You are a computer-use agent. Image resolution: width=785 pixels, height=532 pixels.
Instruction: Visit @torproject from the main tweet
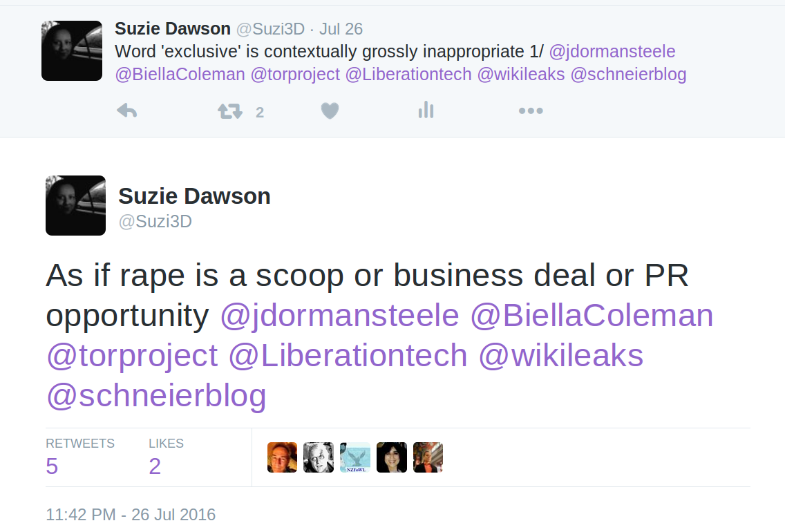[x=132, y=356]
